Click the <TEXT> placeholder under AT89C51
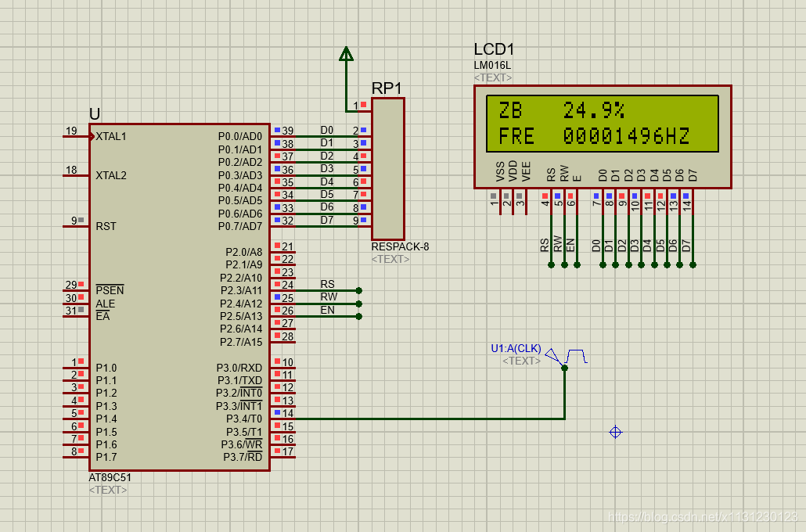This screenshot has height=532, width=806. (108, 490)
